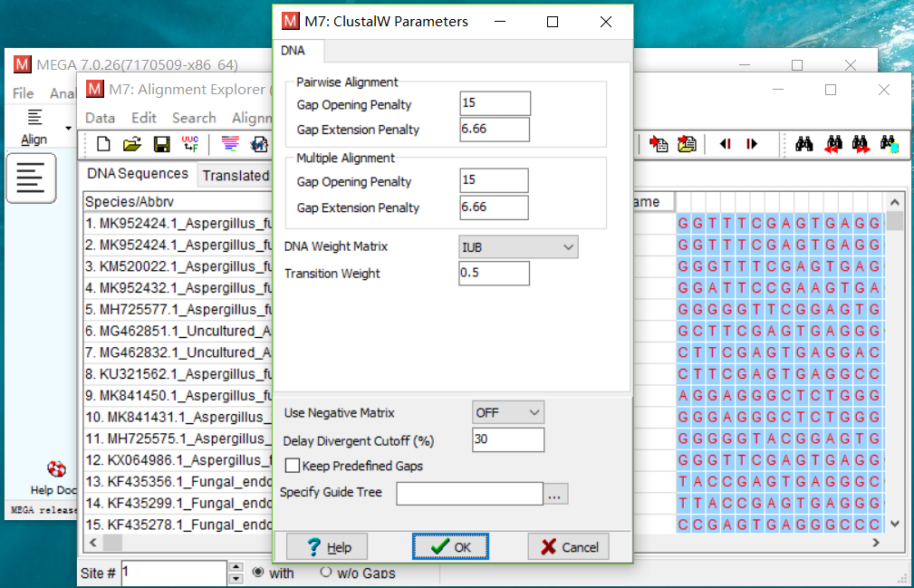Screen dimensions: 914x588
Task: Click binoculars with left red arrow icon
Action: tap(833, 144)
